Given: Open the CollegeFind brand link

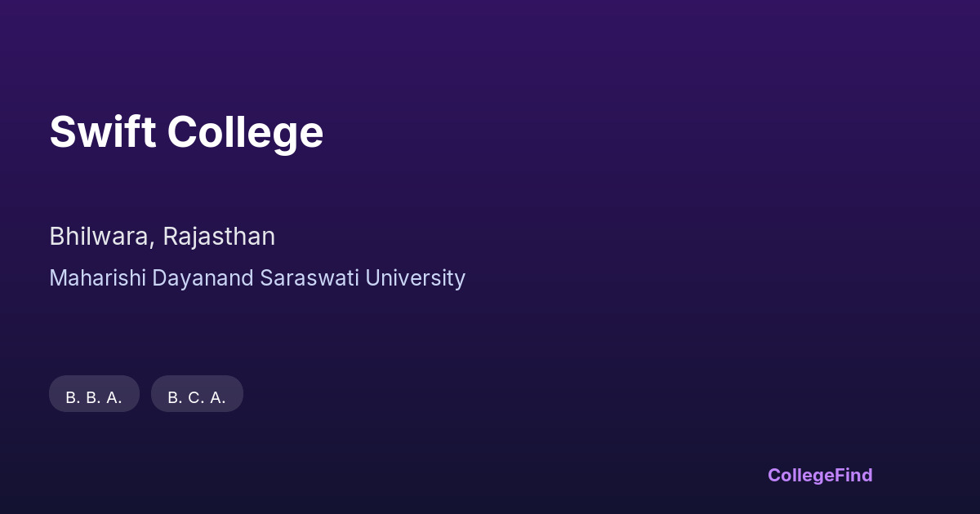Looking at the screenshot, I should 819,475.
